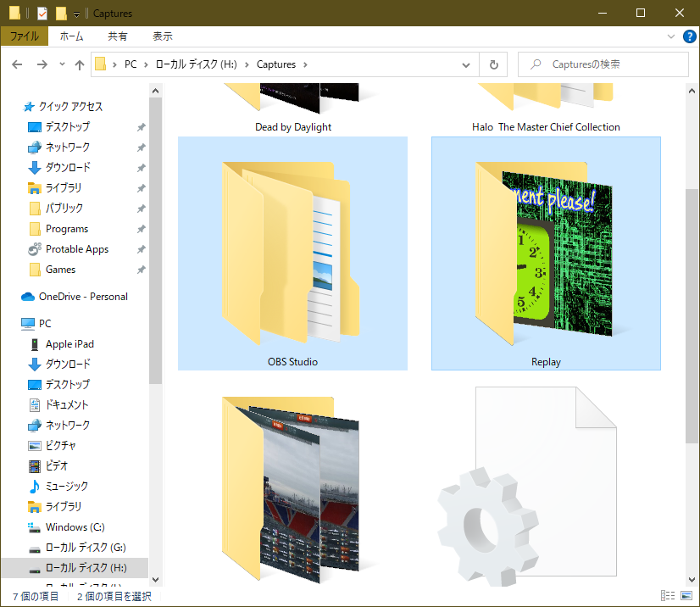
Task: Select ローカル ディスク (H:) in sidebar
Action: [75, 568]
